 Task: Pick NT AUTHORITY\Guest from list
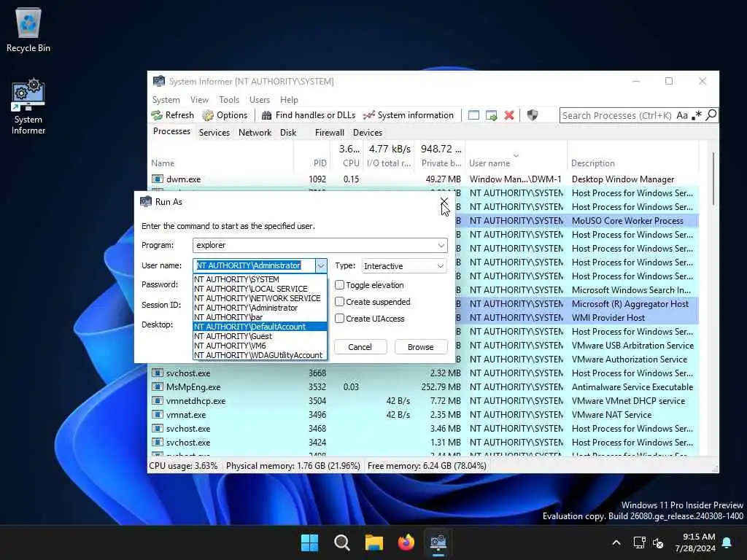[x=260, y=336]
